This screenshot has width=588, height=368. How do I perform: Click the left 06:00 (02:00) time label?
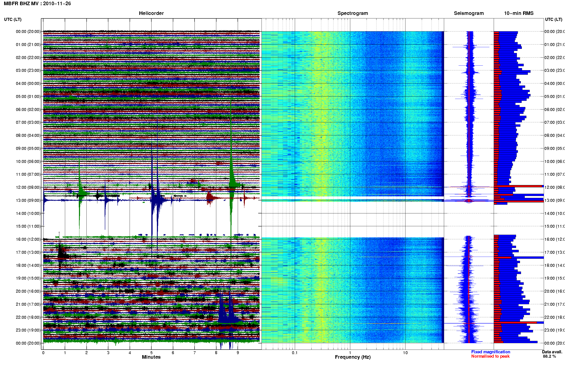point(28,109)
